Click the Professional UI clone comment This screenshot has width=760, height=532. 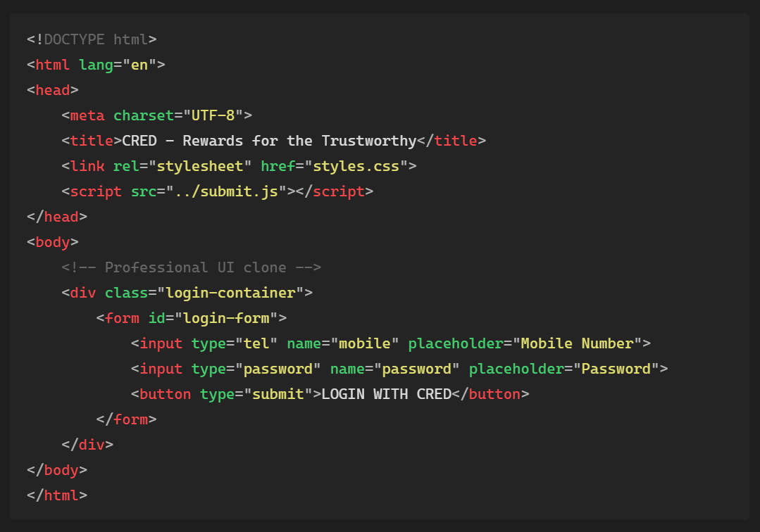pyautogui.click(x=190, y=267)
